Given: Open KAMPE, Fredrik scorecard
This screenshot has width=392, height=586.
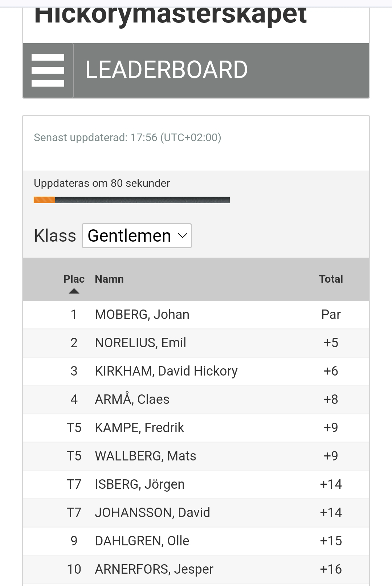Looking at the screenshot, I should click(196, 428).
